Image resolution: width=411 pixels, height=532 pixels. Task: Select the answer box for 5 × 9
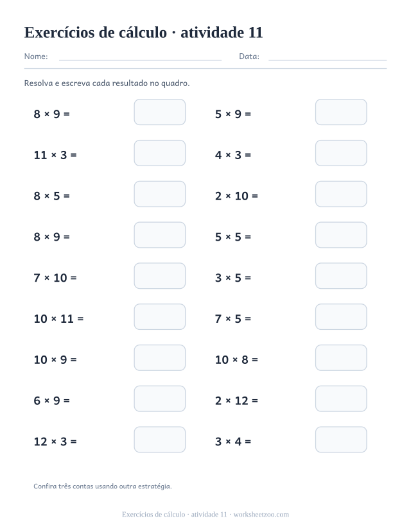tap(341, 112)
